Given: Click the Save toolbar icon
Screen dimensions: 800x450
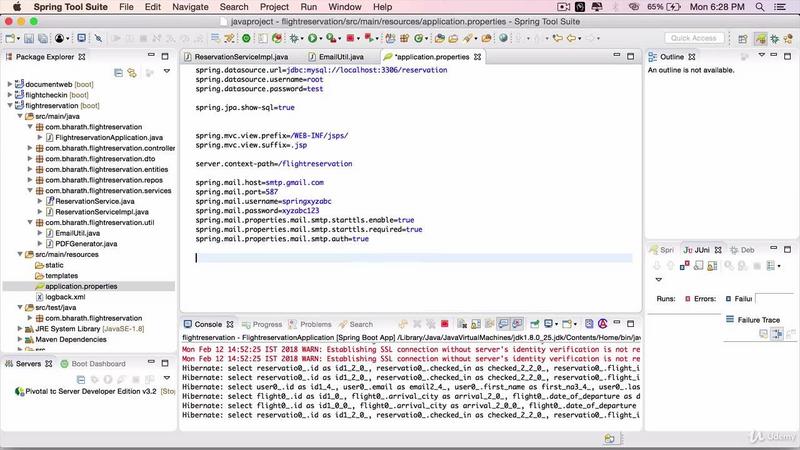Looking at the screenshot, I should pos(29,38).
